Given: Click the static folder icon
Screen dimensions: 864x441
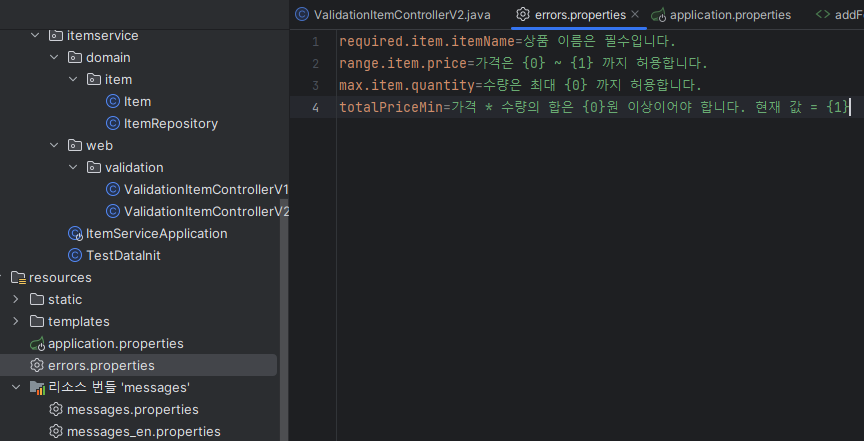Looking at the screenshot, I should pyautogui.click(x=37, y=299).
